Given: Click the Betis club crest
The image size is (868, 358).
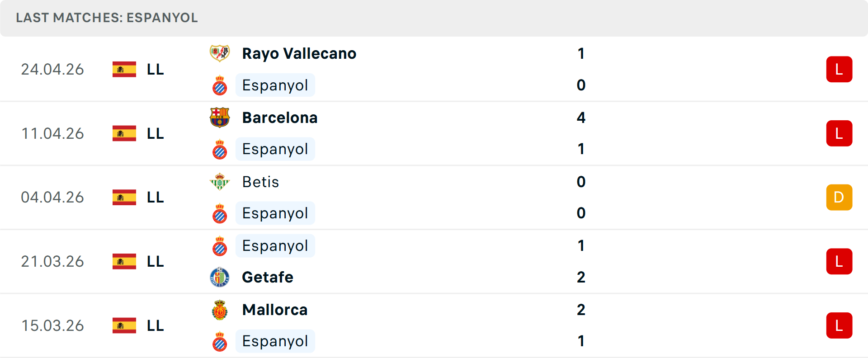Looking at the screenshot, I should coord(220,182).
